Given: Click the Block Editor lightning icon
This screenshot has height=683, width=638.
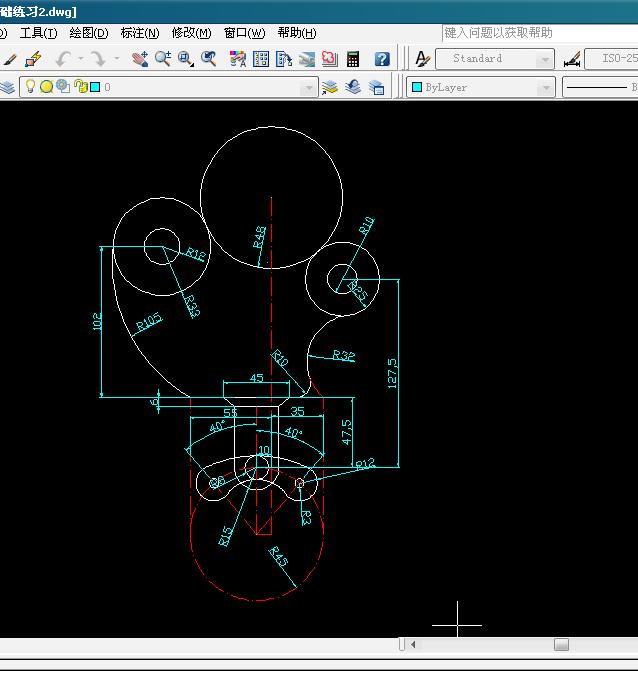Looking at the screenshot, I should point(33,59).
